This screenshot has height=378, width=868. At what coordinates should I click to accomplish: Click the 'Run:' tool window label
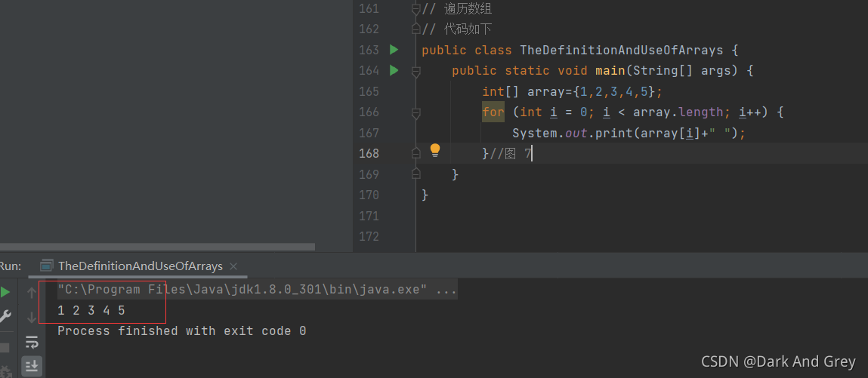(x=10, y=266)
